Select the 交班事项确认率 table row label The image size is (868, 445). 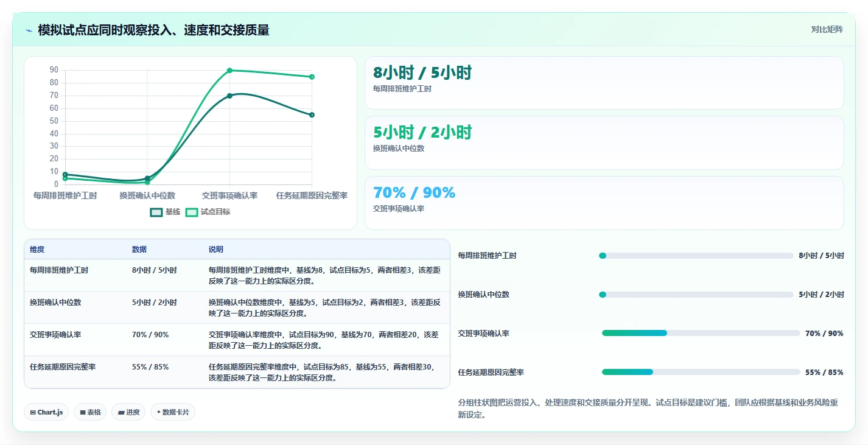click(55, 334)
